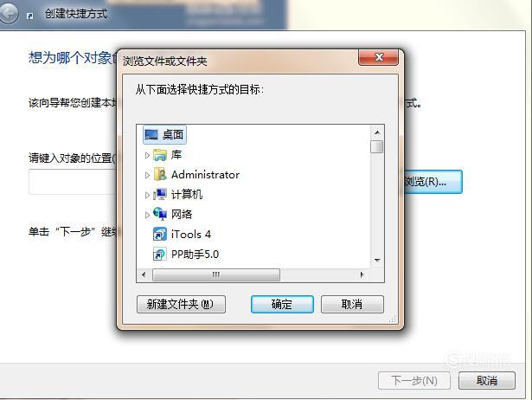
Task: Click 取消 in browse dialog
Action: tap(352, 304)
